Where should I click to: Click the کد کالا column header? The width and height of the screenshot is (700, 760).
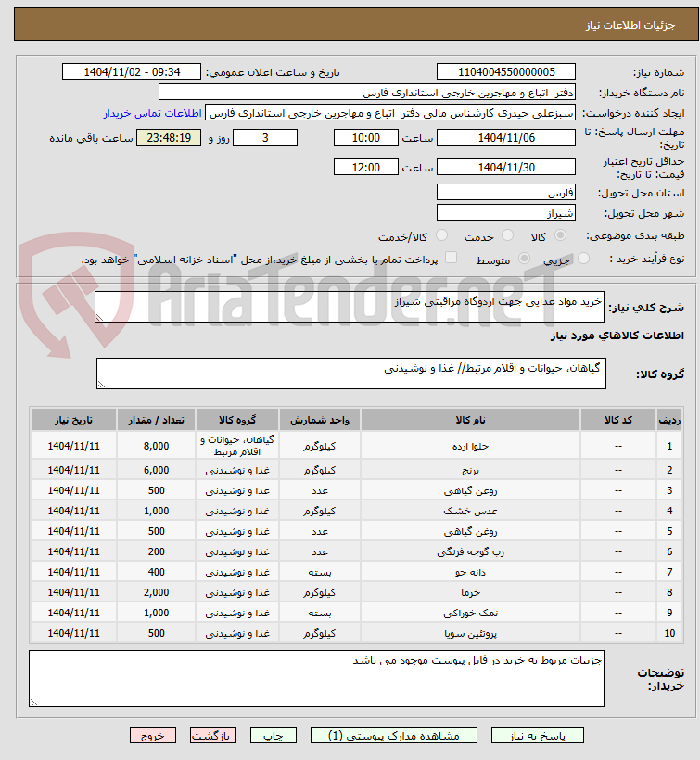pos(618,420)
